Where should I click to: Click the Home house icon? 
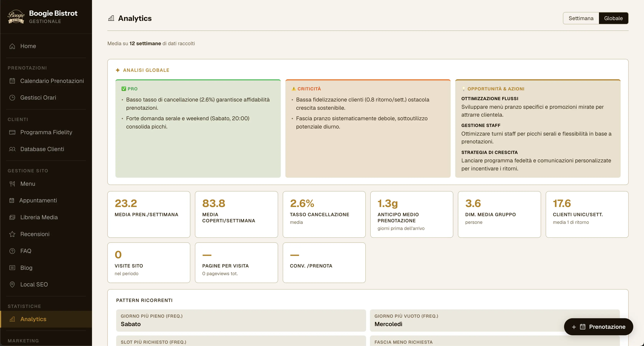(12, 46)
